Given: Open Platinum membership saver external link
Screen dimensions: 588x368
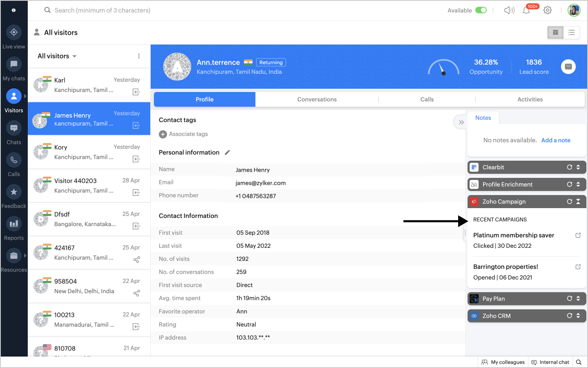Looking at the screenshot, I should tap(578, 235).
